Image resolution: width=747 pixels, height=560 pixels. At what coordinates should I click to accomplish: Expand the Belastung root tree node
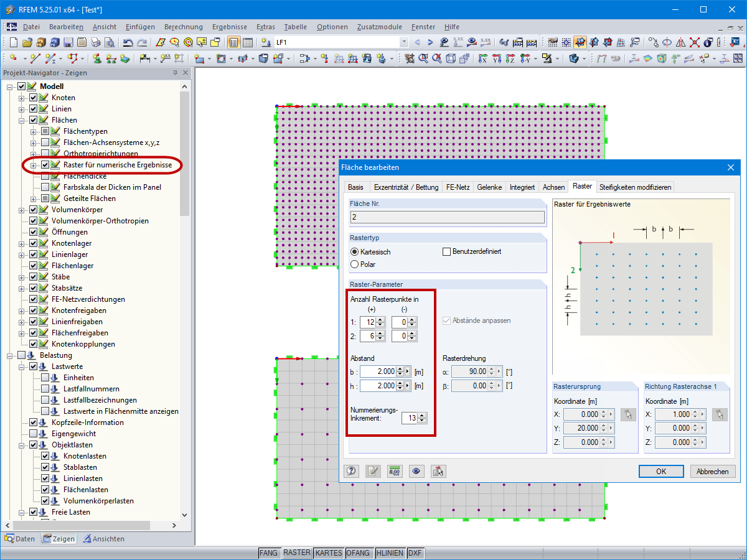[x=11, y=355]
